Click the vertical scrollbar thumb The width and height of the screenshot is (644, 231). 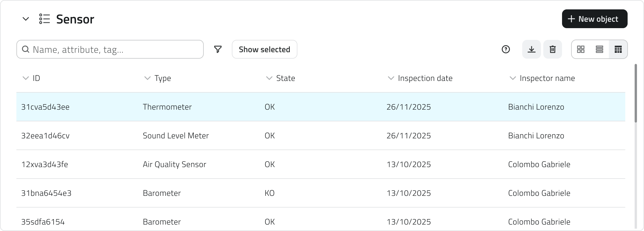[x=636, y=93]
